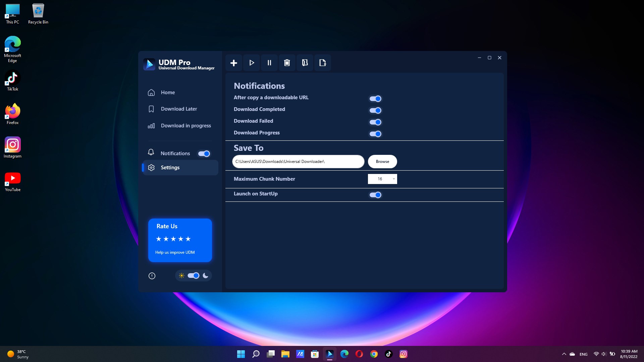
Task: Start downloads with the play toolbar icon
Action: coord(252,63)
